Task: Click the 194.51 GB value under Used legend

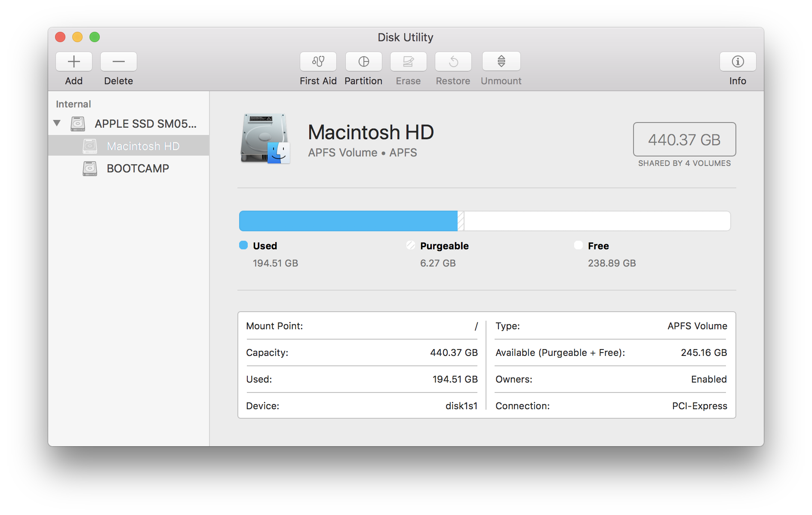Action: pyautogui.click(x=275, y=263)
